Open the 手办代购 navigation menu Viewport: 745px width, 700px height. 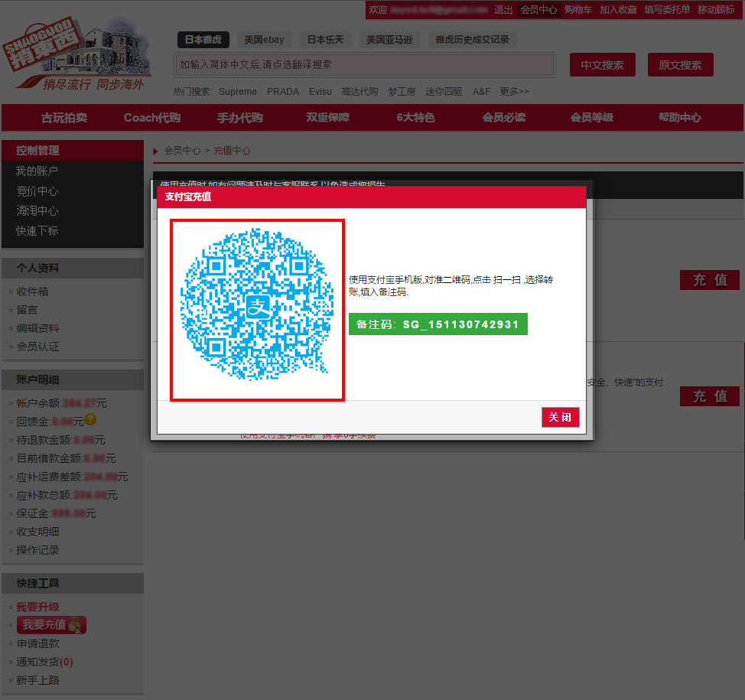(240, 117)
